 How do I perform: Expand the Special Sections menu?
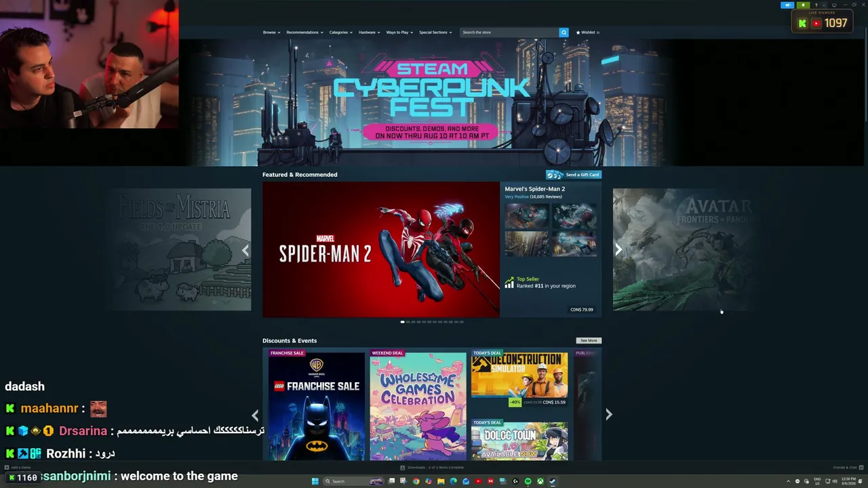coord(435,33)
